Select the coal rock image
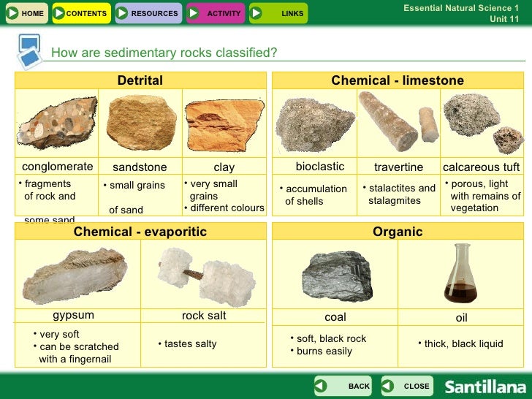Viewport: 532px width, 399px height. pos(337,276)
